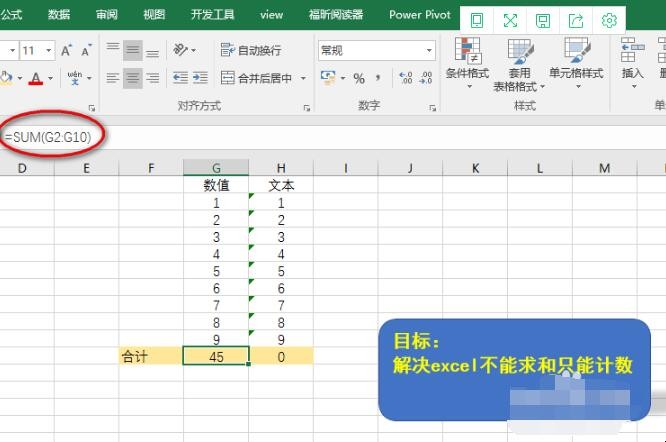Image resolution: width=666 pixels, height=442 pixels.
Task: Select the 数值 header cell
Action: (x=216, y=185)
